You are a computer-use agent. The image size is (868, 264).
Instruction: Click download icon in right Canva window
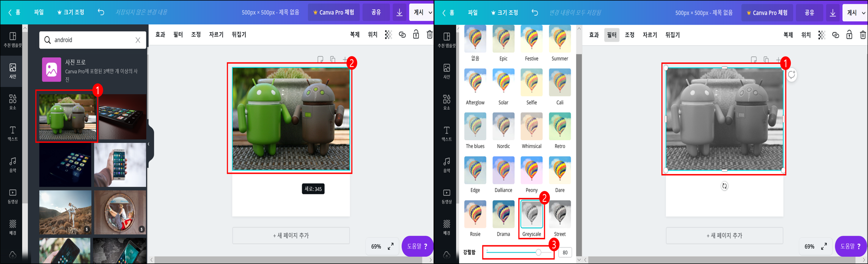click(832, 13)
